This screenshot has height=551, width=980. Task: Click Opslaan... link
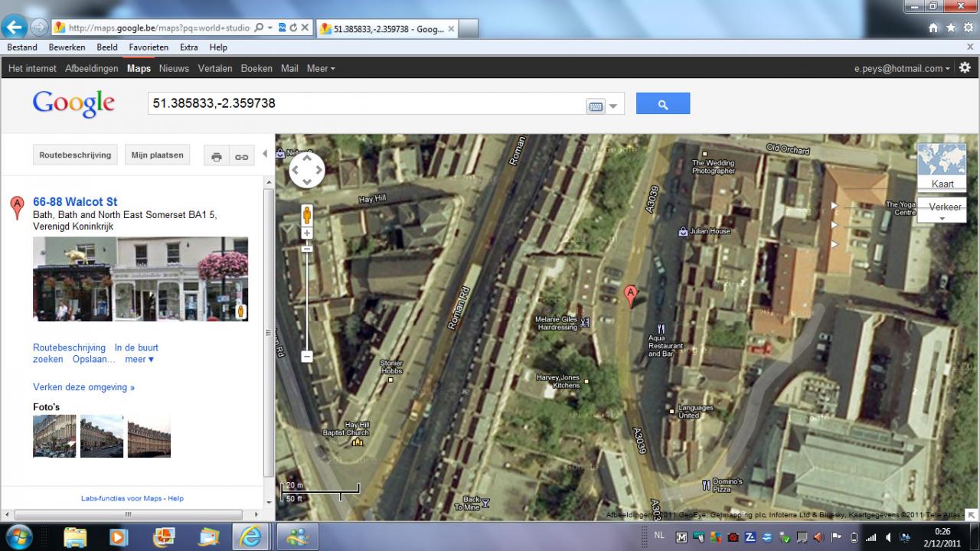(x=93, y=359)
